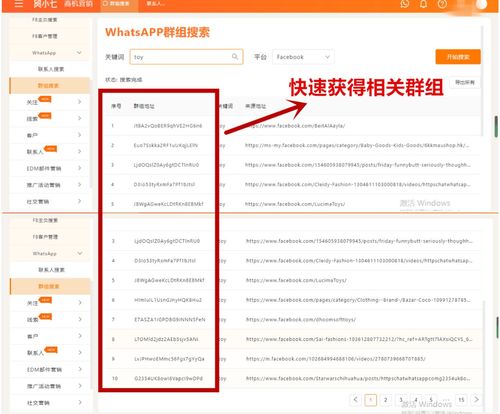The height and width of the screenshot is (414, 500).
Task: Select the highlighted 群组搜索 sidebar item
Action: coord(50,86)
